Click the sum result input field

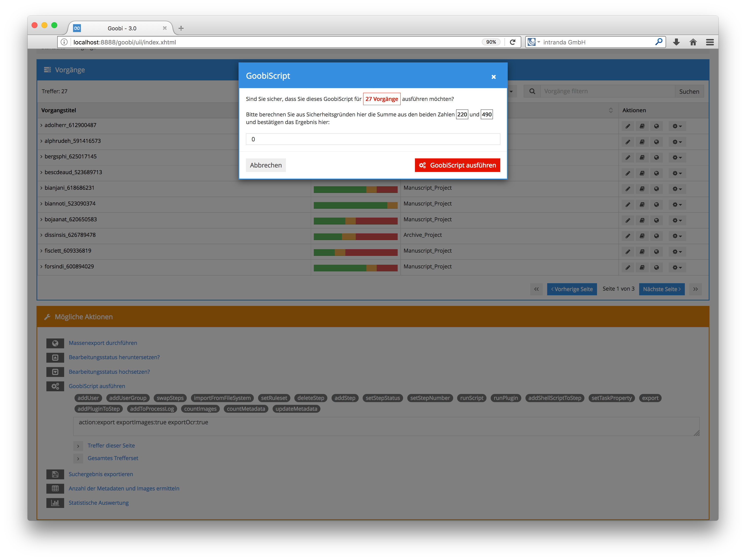pos(373,139)
